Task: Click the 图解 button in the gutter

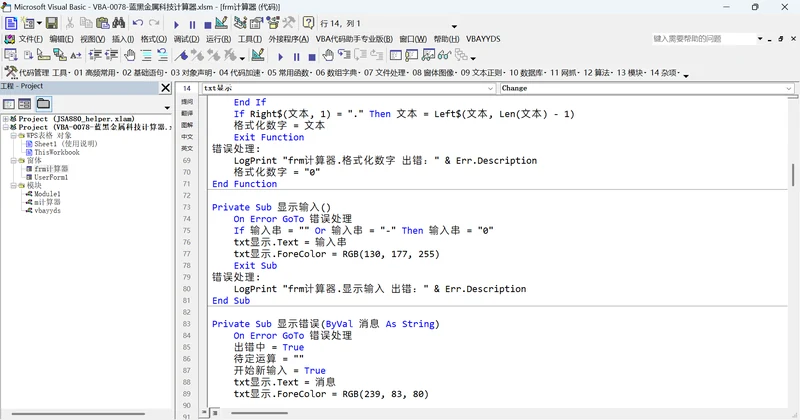Action: (187, 125)
